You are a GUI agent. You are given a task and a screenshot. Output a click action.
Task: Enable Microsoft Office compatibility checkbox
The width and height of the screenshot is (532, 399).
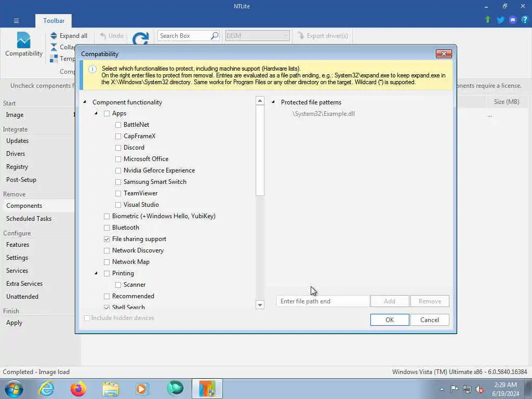coord(118,159)
